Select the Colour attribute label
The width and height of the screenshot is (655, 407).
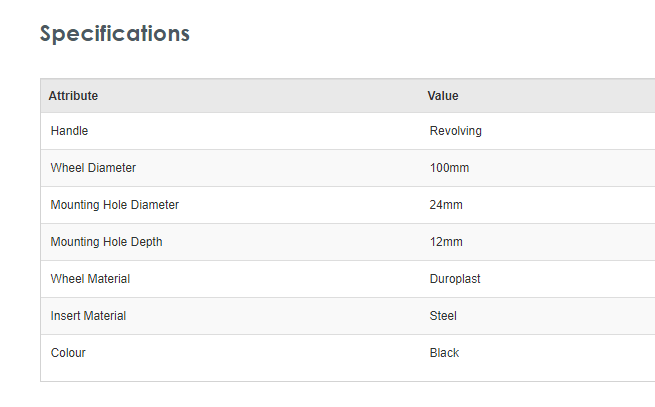point(69,353)
